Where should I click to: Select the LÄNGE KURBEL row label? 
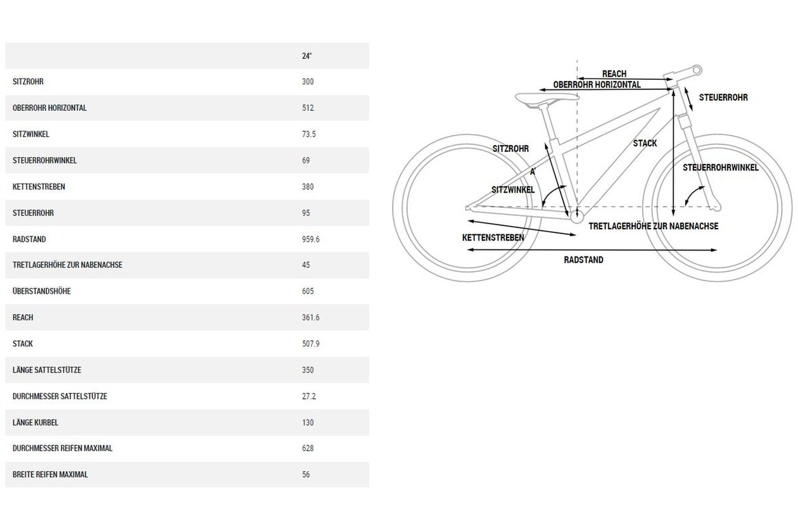tap(35, 422)
